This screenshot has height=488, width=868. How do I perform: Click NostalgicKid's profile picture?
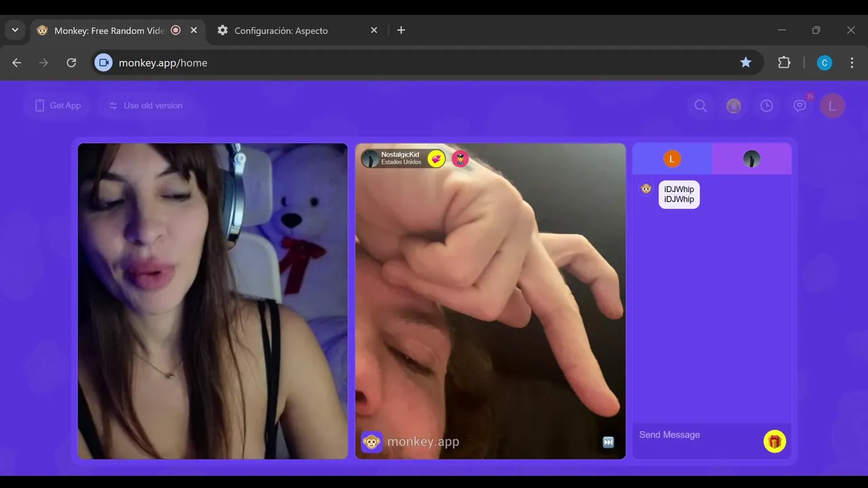click(x=370, y=159)
